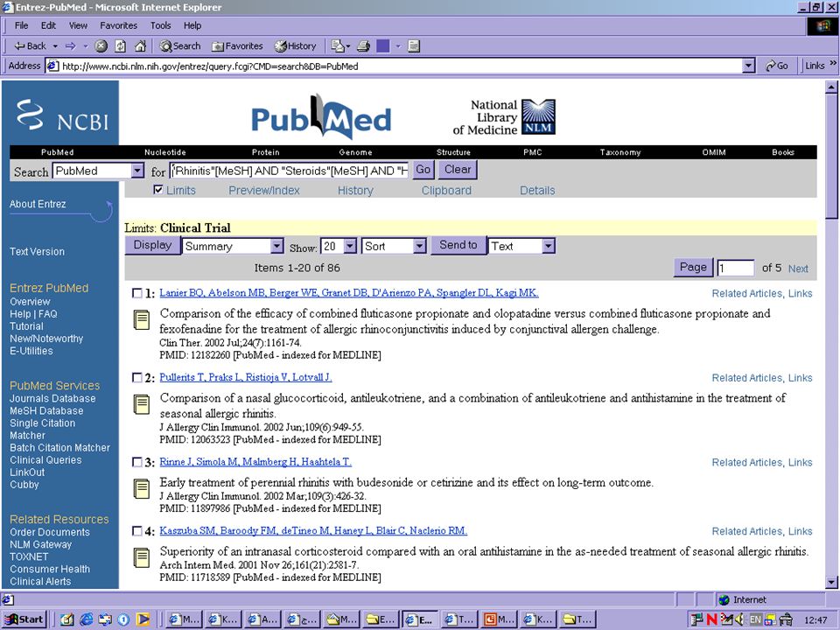This screenshot has height=630, width=840.
Task: Expand the Links toolbar chevron
Action: pyautogui.click(x=833, y=64)
